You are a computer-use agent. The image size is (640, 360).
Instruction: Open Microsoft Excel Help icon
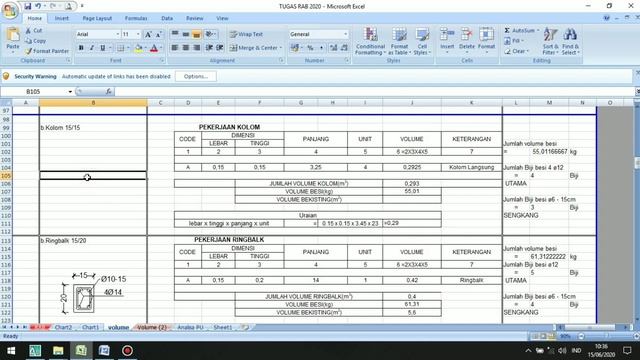click(607, 18)
